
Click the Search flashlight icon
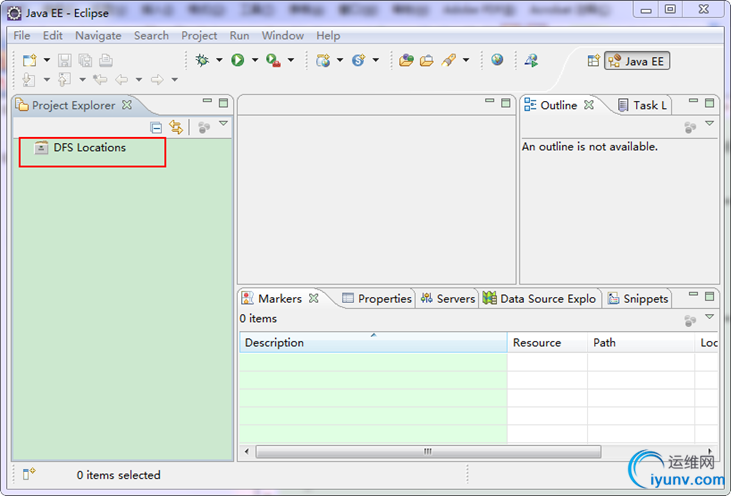448,60
